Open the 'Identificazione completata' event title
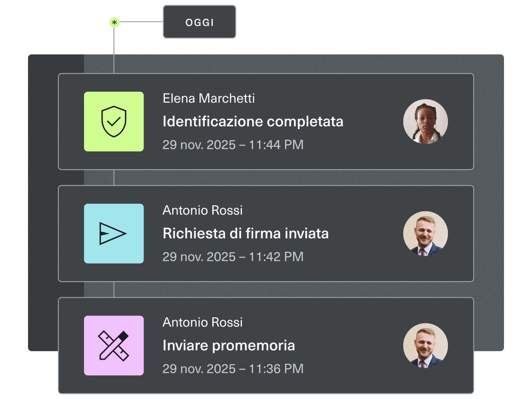Viewport: 532px width, 399px height. click(x=253, y=122)
